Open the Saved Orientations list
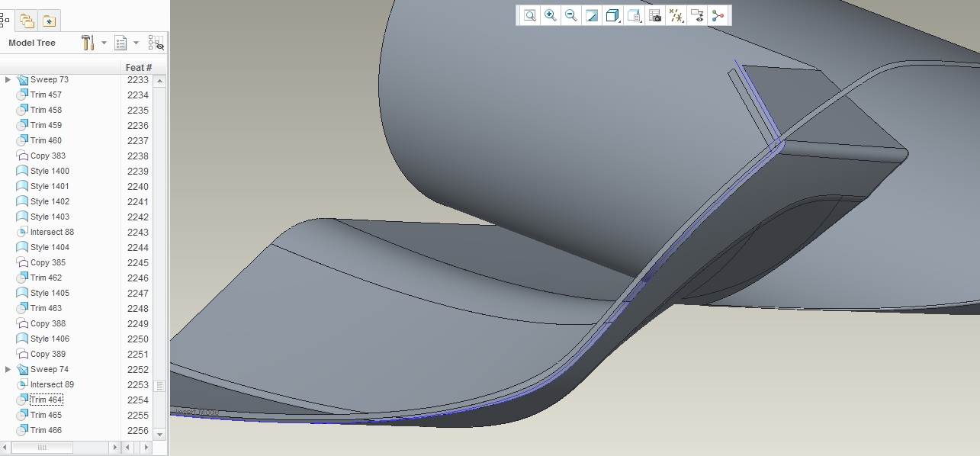Screen dimensions: 980x456 tap(634, 15)
